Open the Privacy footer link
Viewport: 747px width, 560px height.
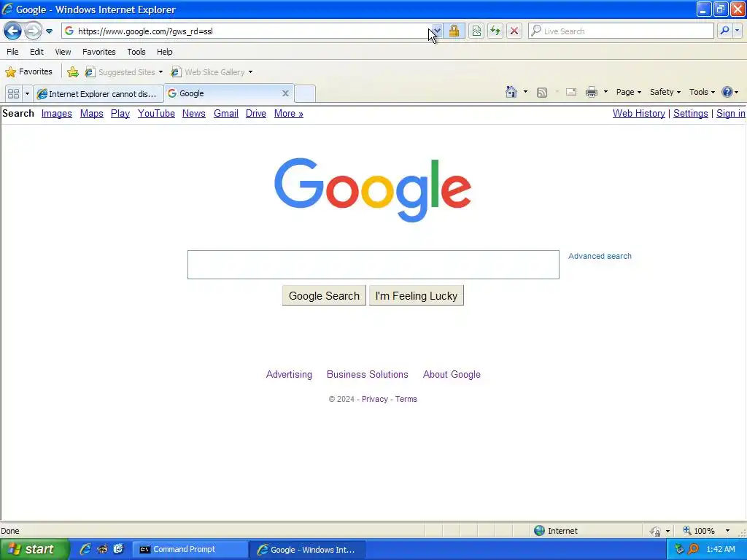tap(375, 399)
